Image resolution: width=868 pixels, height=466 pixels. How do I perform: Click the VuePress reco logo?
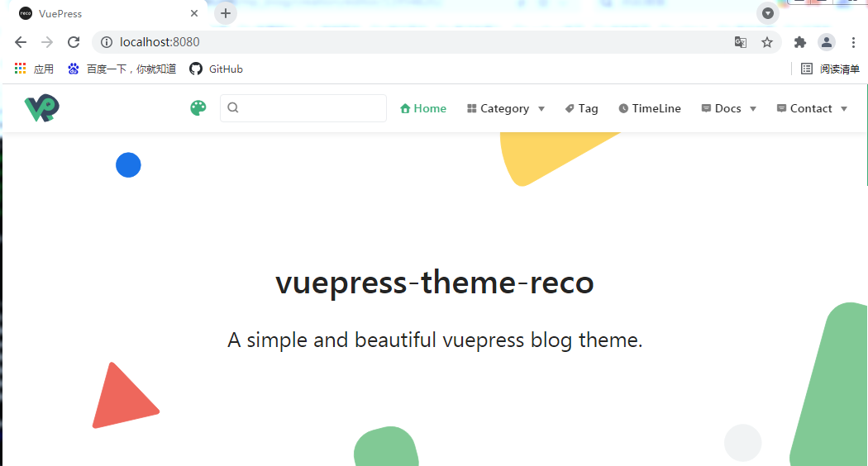coord(42,108)
